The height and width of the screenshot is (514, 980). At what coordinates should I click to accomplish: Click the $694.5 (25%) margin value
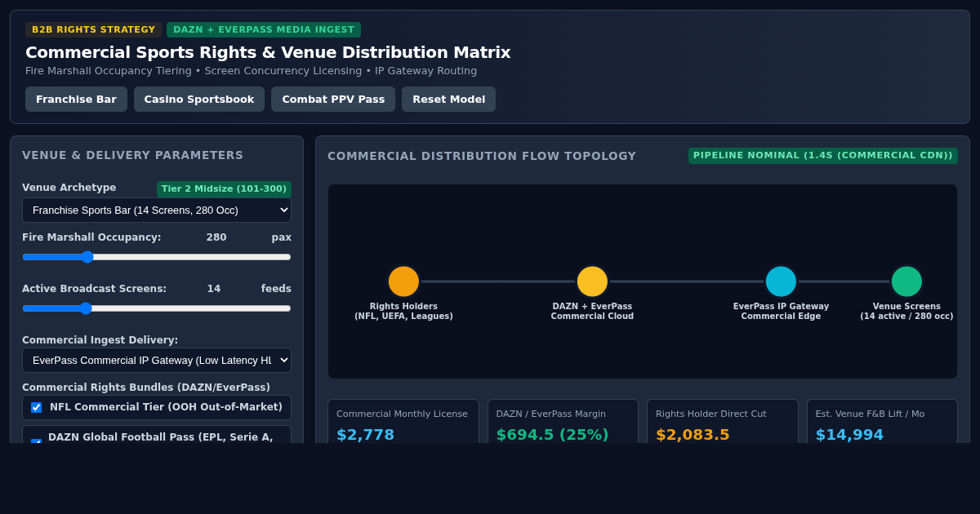tap(553, 435)
